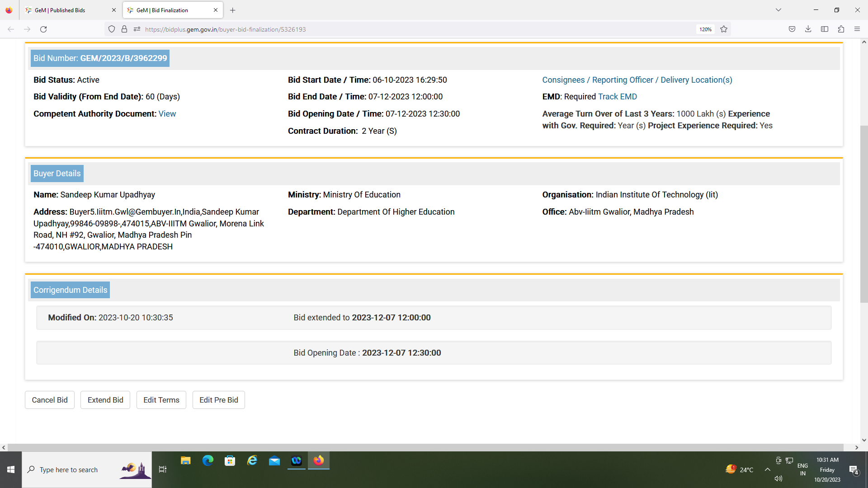
Task: Open Consignees / Reporting Officer / Delivery Location(s) link
Action: click(637, 80)
